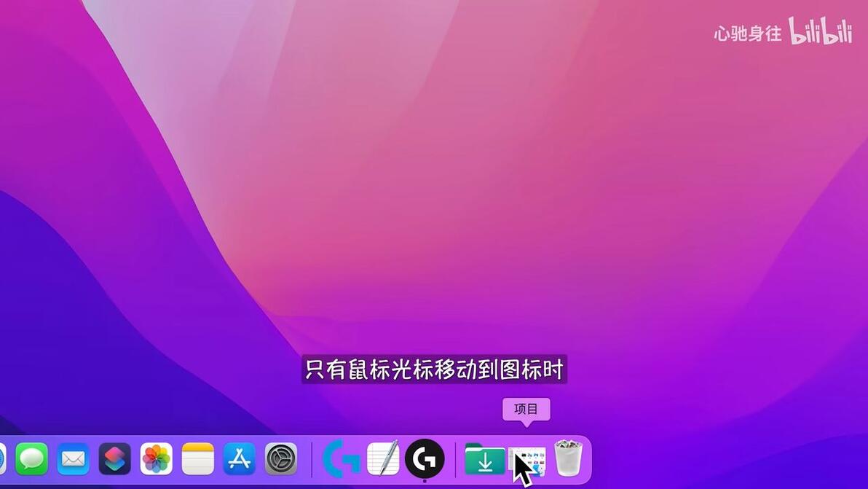Open Notes app in the Dock
Image resolution: width=868 pixels, height=489 pixels.
point(197,458)
